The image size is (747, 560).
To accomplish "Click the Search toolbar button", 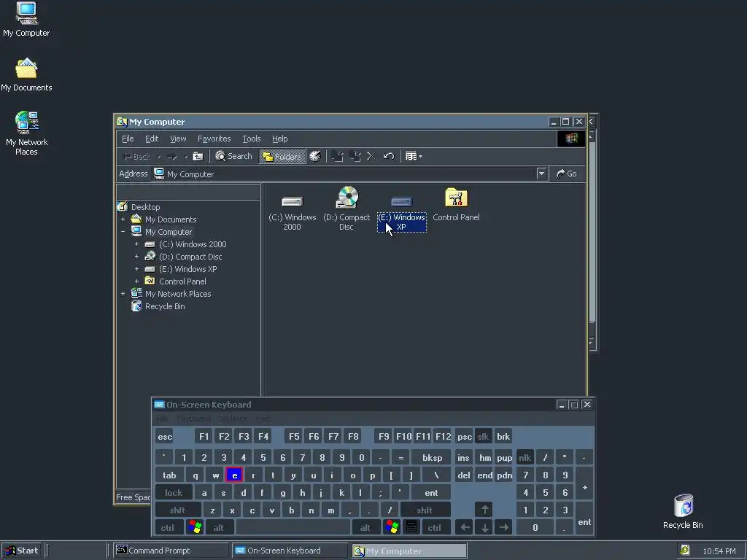I will click(x=233, y=156).
